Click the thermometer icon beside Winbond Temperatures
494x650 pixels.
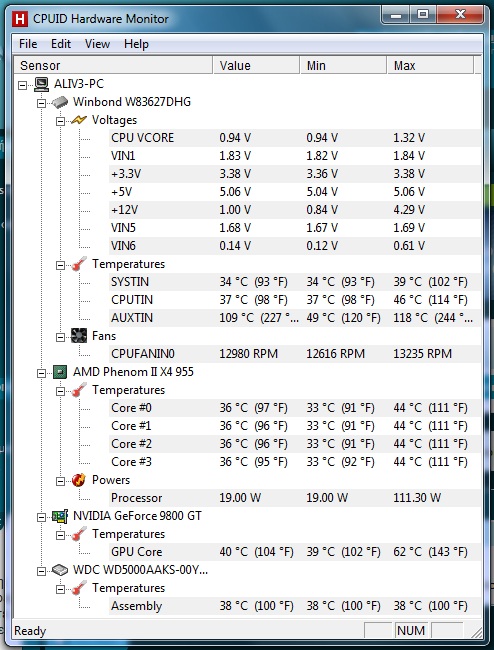click(x=79, y=264)
